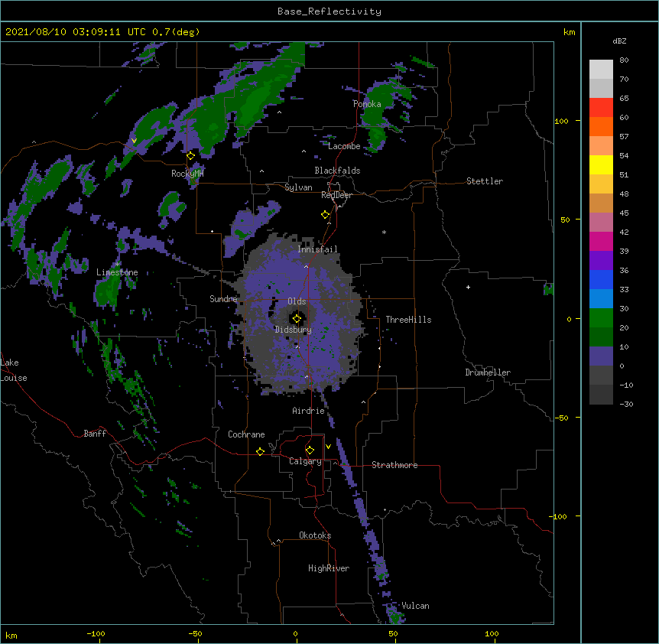The height and width of the screenshot is (644, 659).
Task: Select the Ponoka town label
Action: pos(367,104)
